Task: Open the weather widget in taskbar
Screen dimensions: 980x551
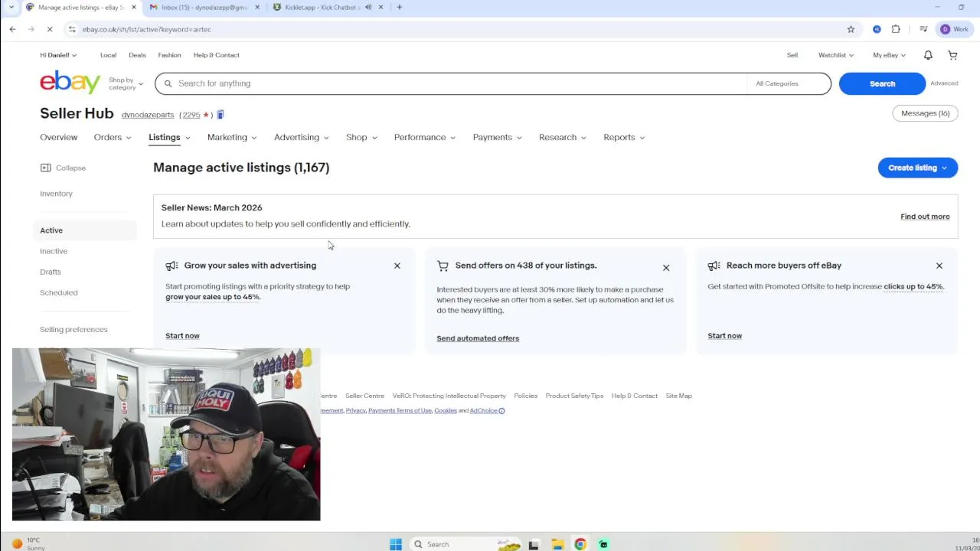Action: point(27,543)
